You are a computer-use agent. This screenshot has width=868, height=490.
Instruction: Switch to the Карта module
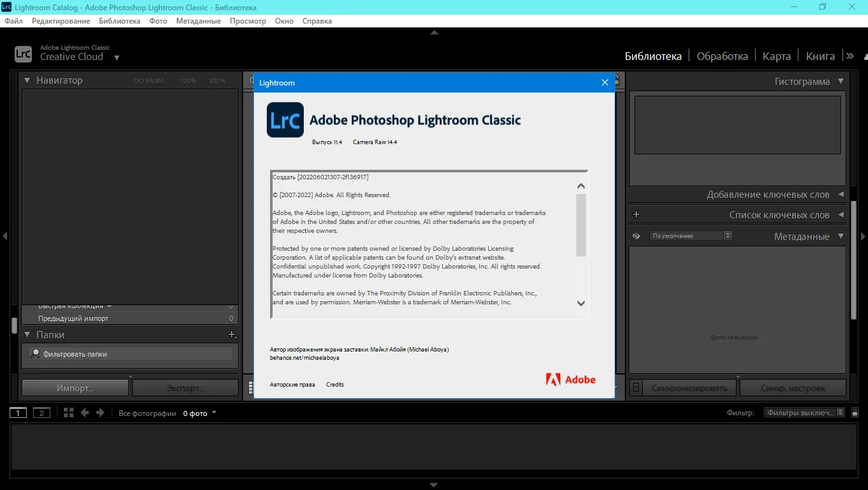[x=777, y=56]
